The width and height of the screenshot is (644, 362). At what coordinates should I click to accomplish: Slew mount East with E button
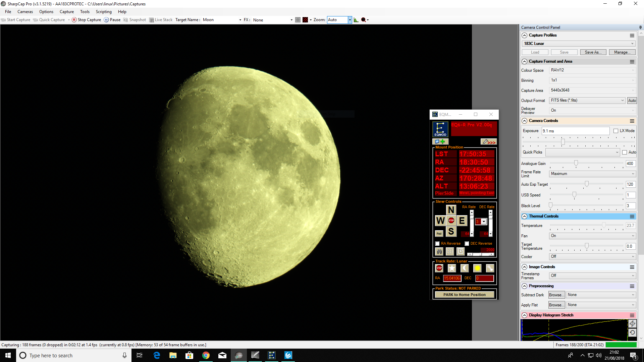pos(462,221)
